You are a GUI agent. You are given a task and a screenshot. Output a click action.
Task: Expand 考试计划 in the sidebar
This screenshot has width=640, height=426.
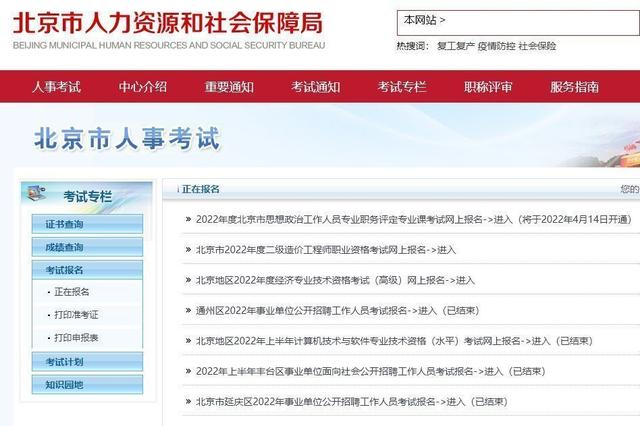[x=87, y=362]
